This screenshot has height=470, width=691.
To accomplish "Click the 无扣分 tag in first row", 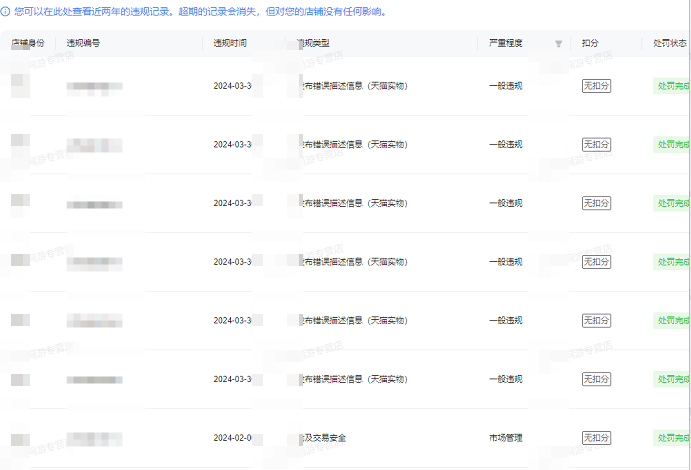I will tap(596, 86).
